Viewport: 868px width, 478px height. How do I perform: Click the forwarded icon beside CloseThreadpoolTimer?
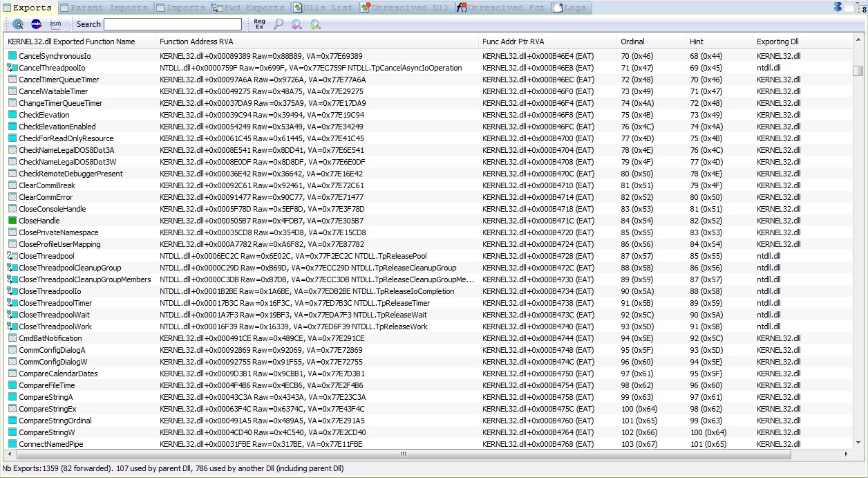pyautogui.click(x=12, y=303)
